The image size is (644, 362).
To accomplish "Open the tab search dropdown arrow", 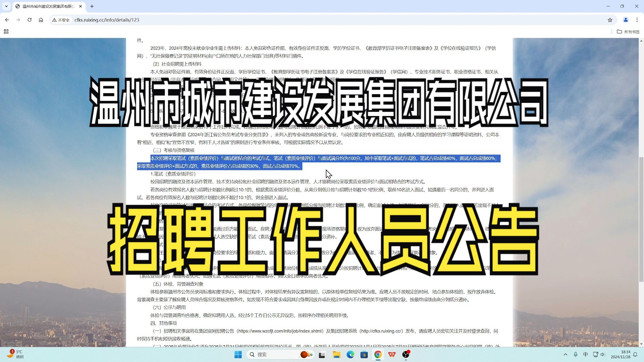I will [x=6, y=6].
